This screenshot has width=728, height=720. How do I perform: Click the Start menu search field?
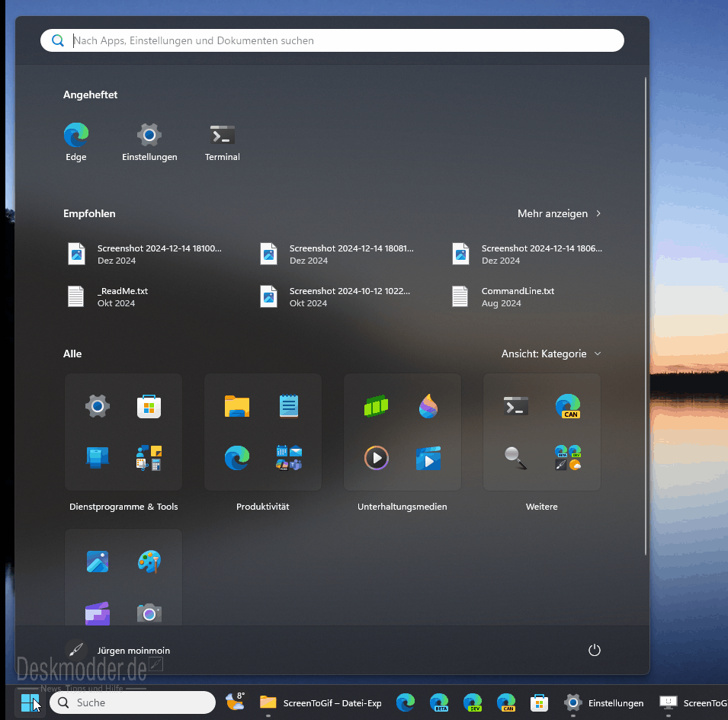click(x=332, y=40)
